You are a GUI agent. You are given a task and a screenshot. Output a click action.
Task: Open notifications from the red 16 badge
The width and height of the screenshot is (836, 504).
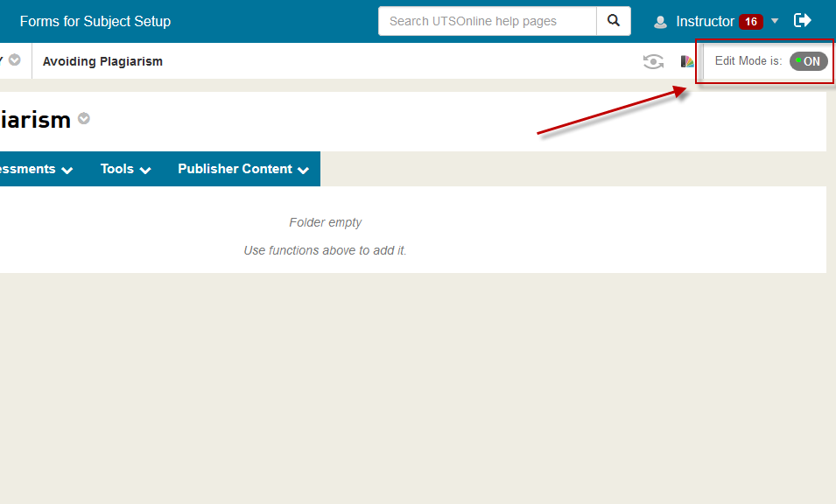(x=750, y=22)
